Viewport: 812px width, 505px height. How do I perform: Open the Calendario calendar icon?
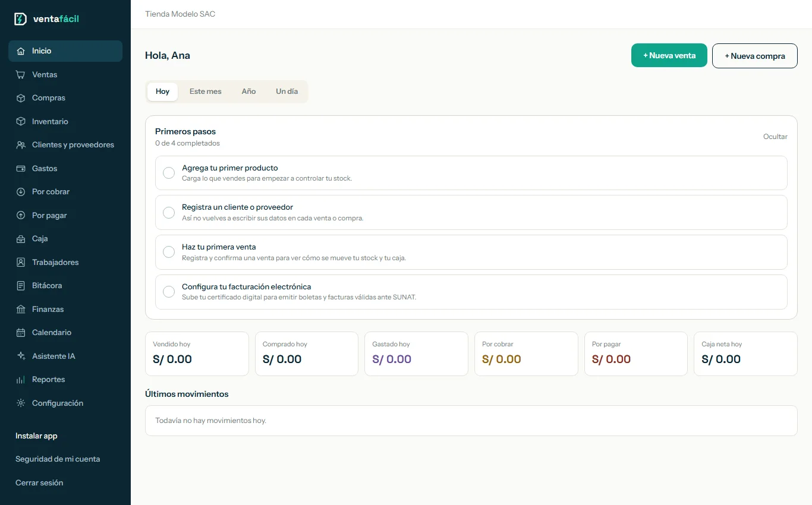coord(21,333)
